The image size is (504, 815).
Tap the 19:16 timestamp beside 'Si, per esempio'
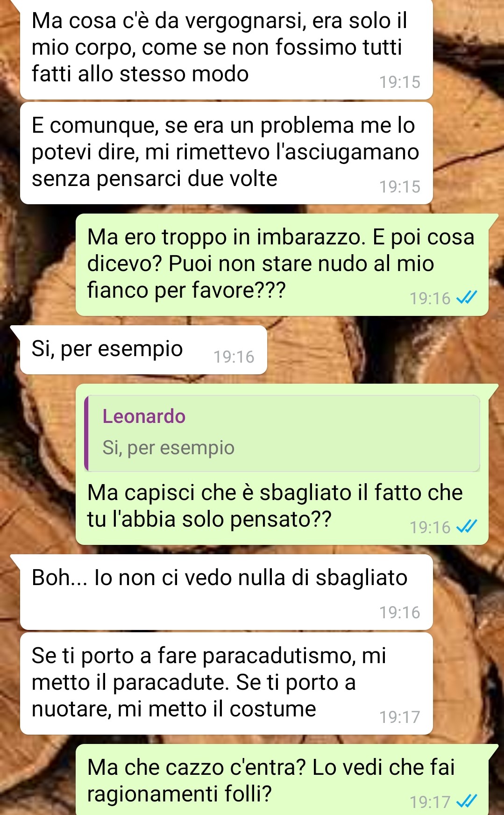(x=234, y=357)
